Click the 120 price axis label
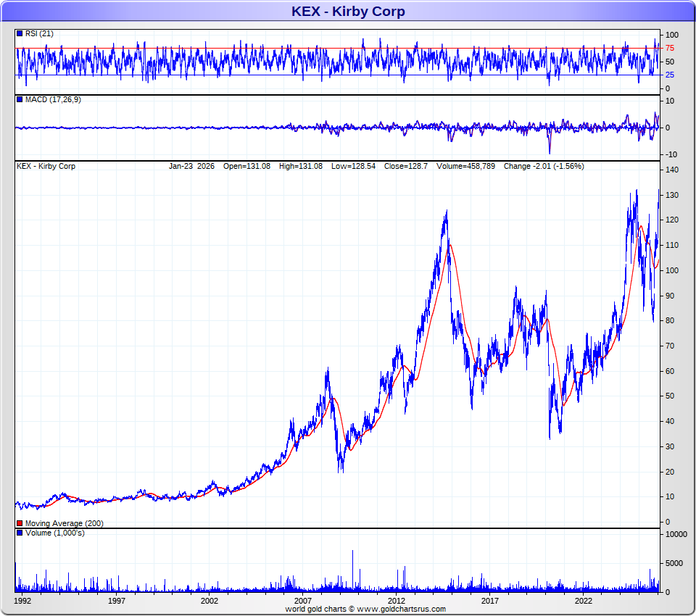The height and width of the screenshot is (616, 696). (x=671, y=220)
